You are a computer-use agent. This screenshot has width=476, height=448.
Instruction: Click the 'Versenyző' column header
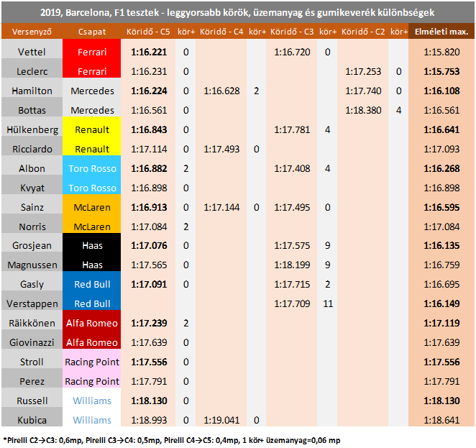click(32, 32)
